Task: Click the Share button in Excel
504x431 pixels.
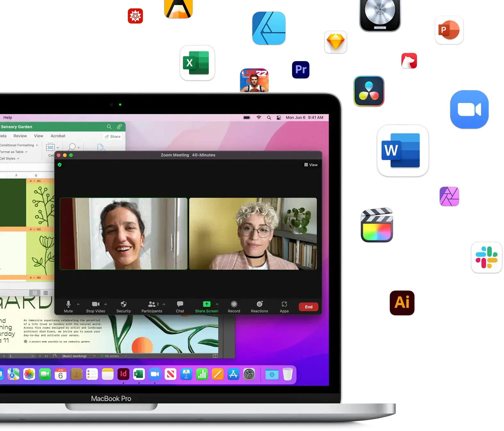Action: 112,136
